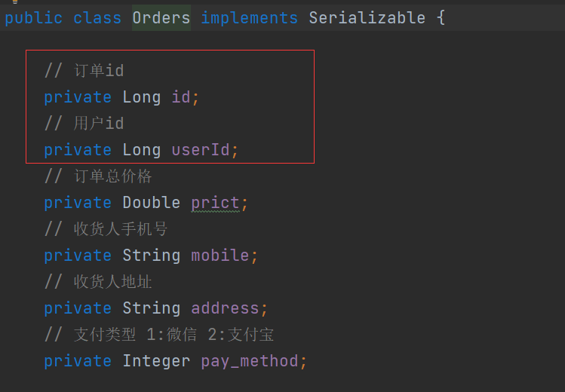The image size is (565, 392).
Task: Click the pay_method field name
Action: (x=250, y=361)
